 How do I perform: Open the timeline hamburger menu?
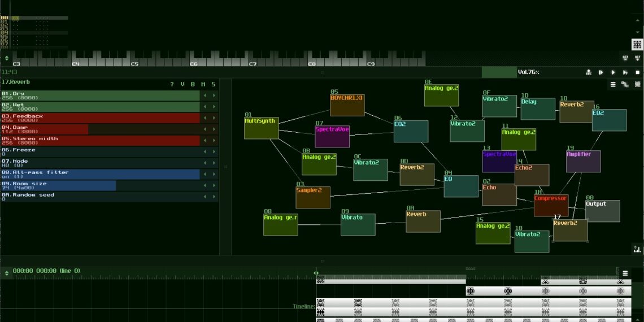tap(625, 273)
